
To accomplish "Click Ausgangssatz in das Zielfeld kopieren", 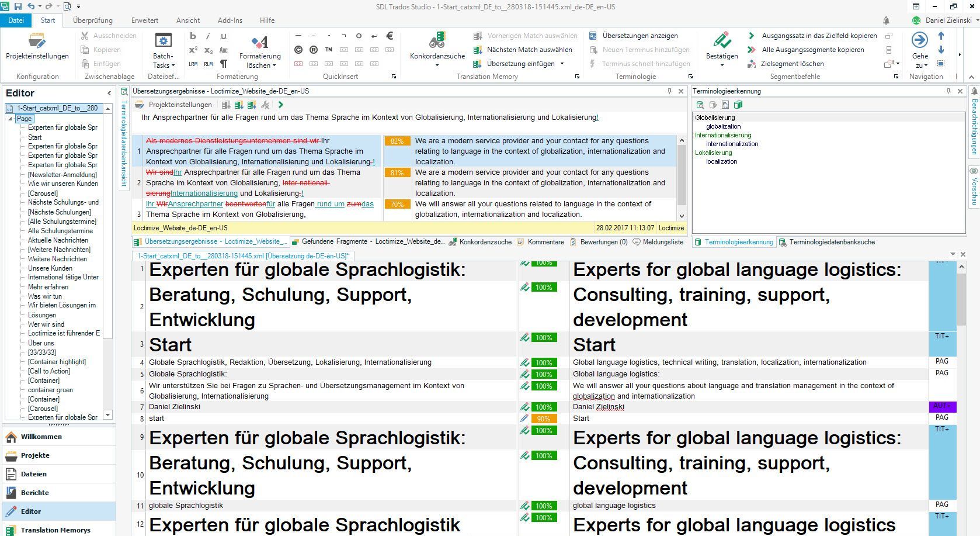I will [x=812, y=36].
